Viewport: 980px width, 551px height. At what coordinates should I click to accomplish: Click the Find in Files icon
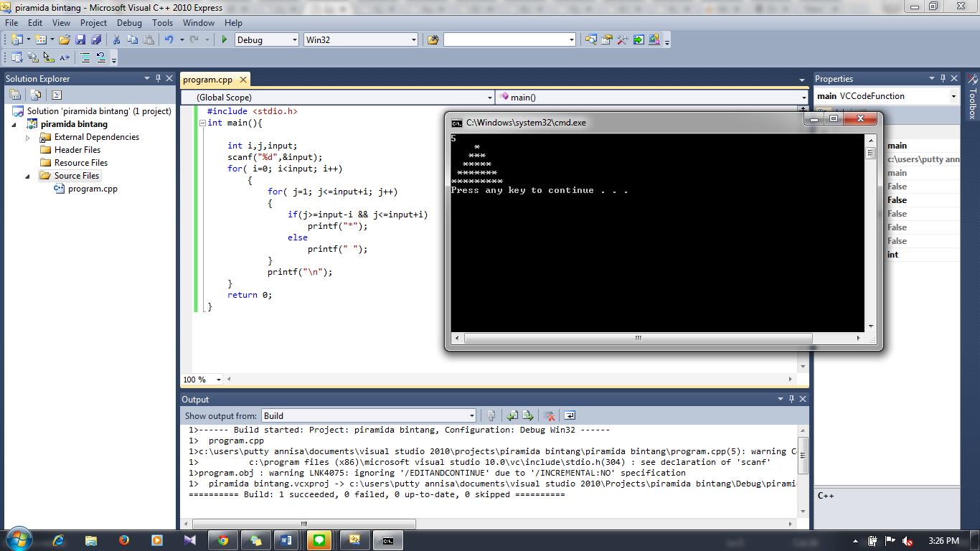click(433, 39)
